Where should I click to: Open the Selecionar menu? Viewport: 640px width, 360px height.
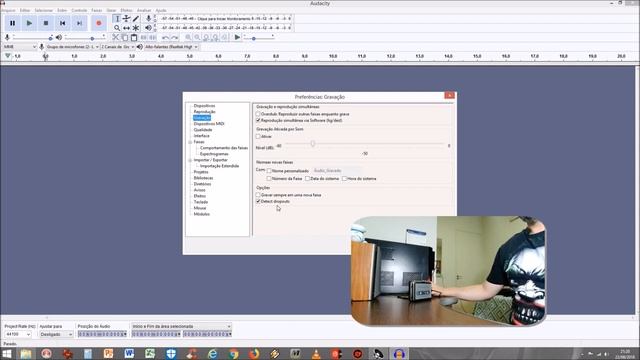[x=44, y=10]
